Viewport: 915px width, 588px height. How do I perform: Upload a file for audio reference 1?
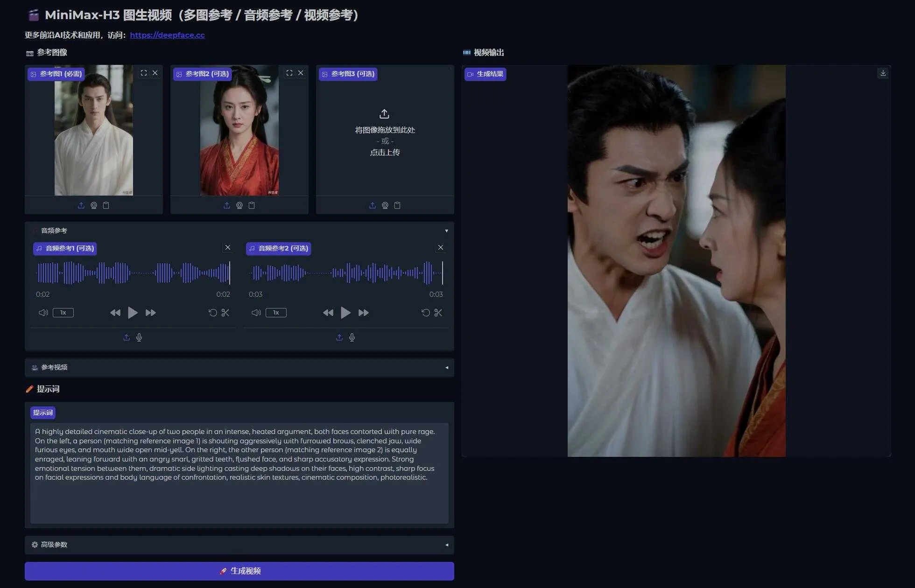point(127,337)
